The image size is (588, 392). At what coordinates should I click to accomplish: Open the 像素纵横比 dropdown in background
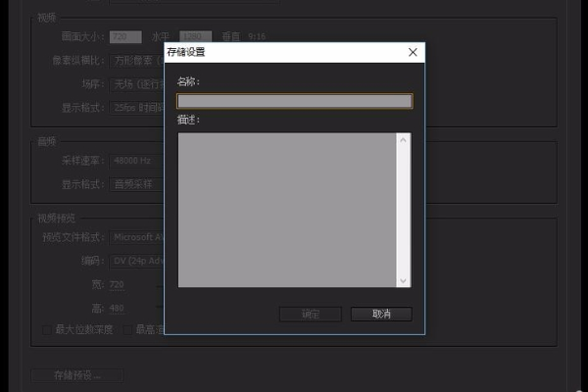tap(137, 61)
